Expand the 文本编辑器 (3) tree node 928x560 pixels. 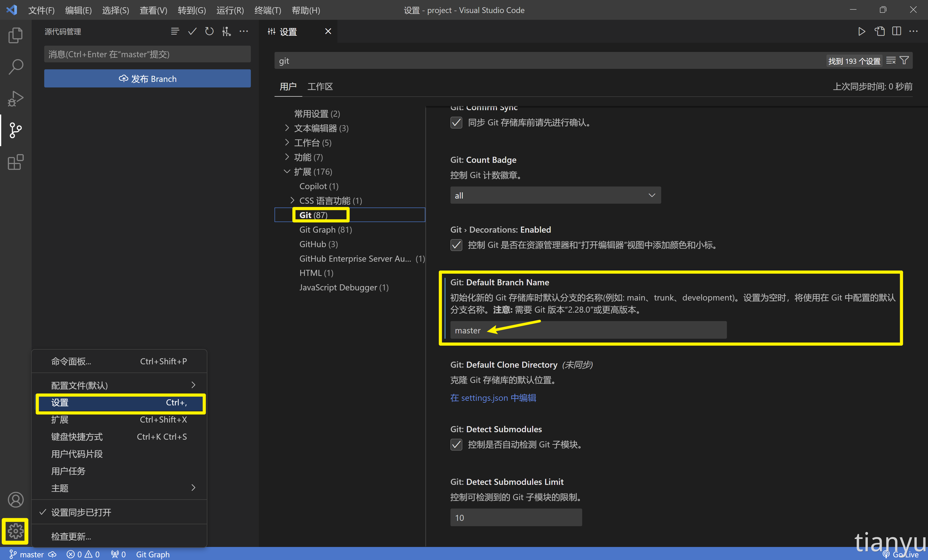click(x=287, y=128)
